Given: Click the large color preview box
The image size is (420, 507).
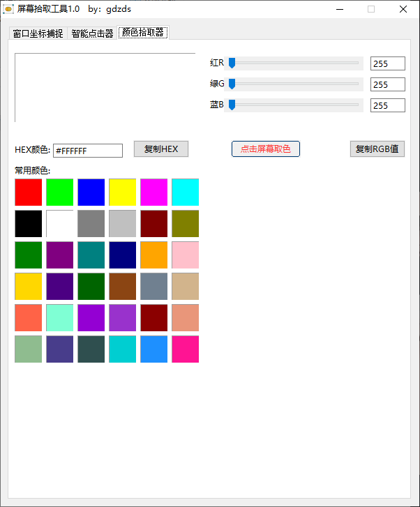Looking at the screenshot, I should 105,88.
